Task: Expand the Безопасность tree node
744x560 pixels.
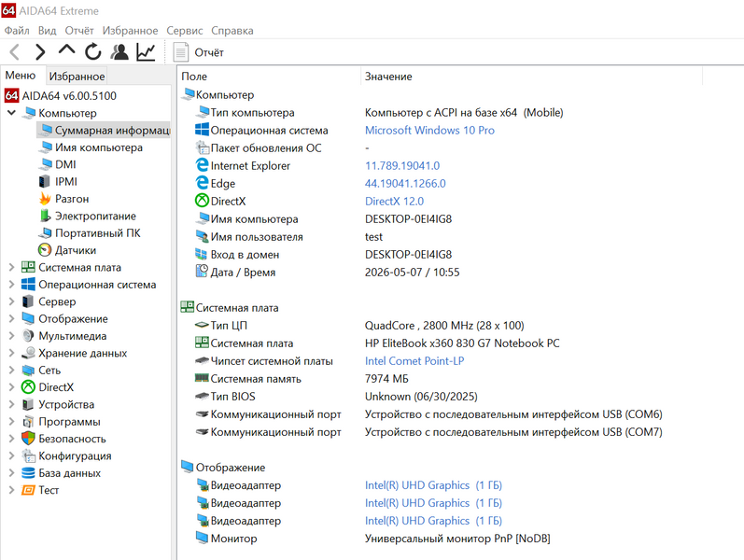Action: pyautogui.click(x=11, y=439)
